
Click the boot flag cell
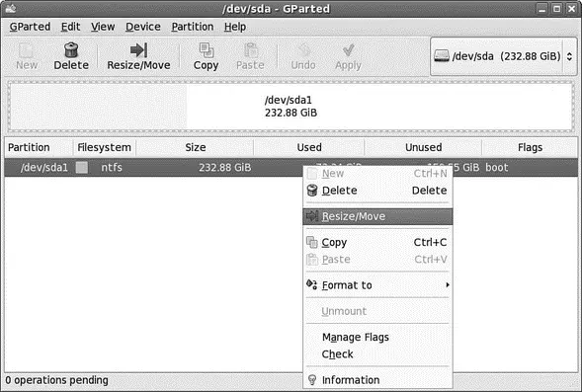coord(497,168)
